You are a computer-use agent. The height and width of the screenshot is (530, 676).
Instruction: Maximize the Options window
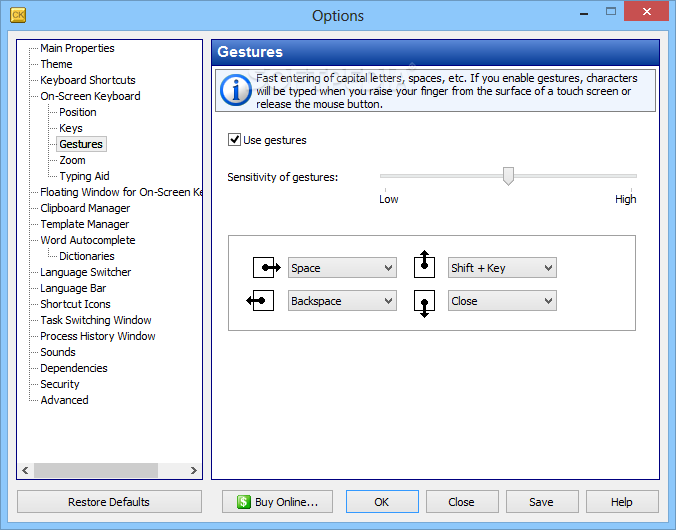pyautogui.click(x=610, y=12)
